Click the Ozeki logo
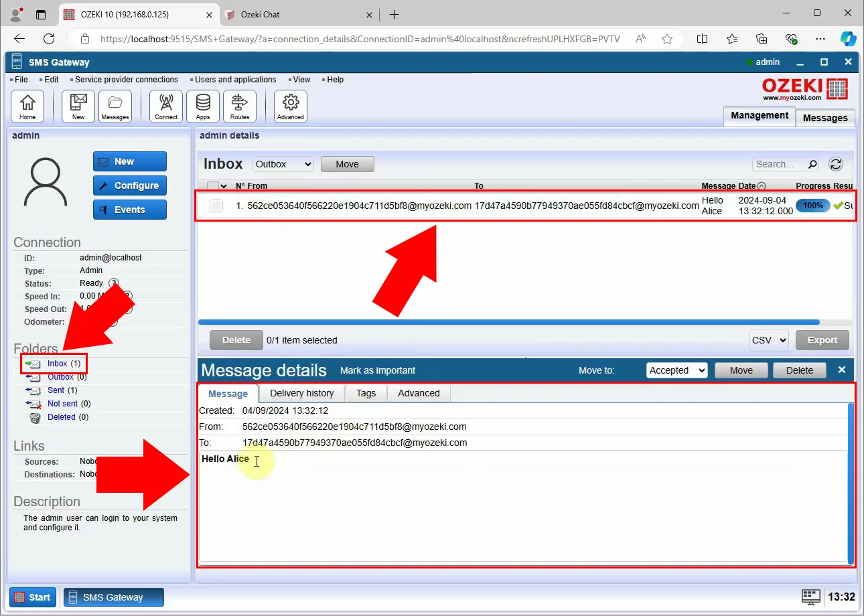 coord(805,89)
